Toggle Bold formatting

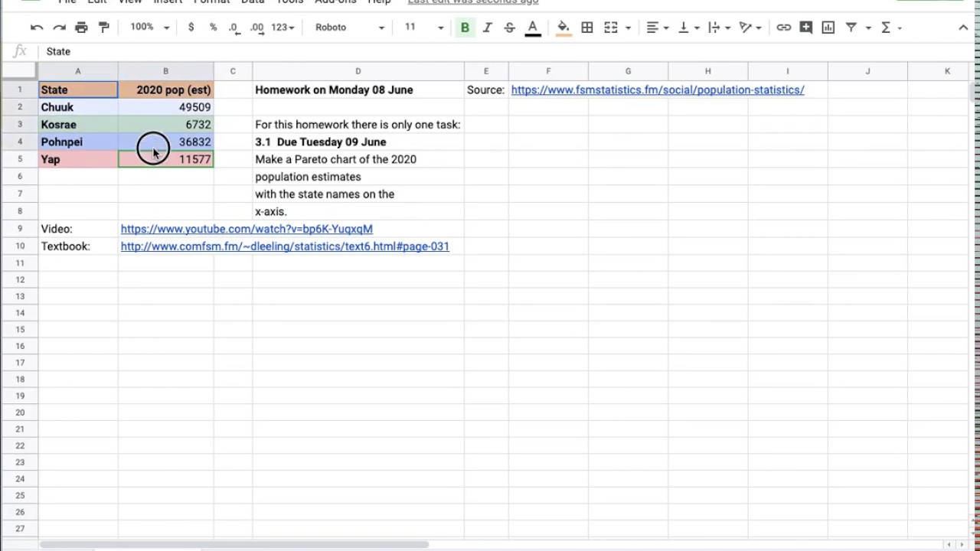pos(465,28)
